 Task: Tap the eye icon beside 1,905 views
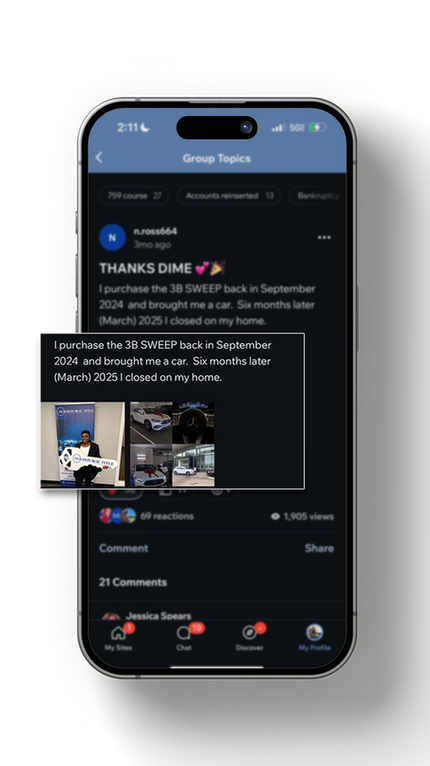(x=275, y=516)
